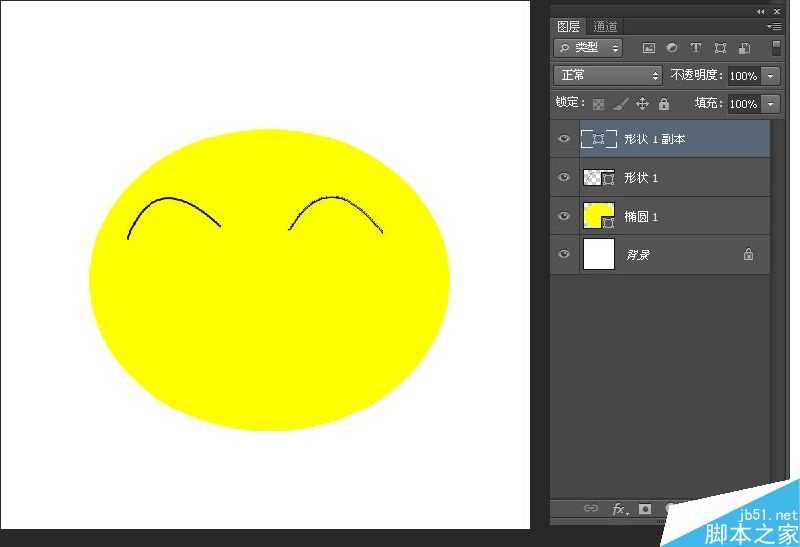Click the lock image pixels brush icon
Viewport: 800px width, 547px height.
pos(620,104)
